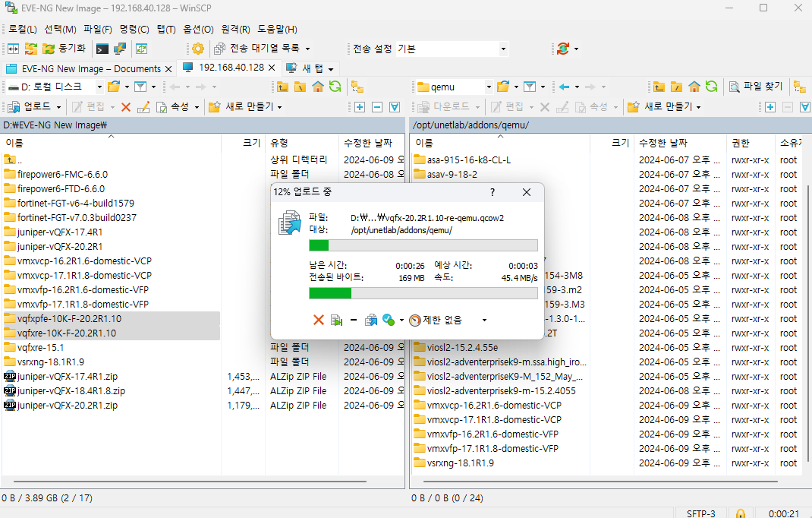
Task: Click the compare directories icon
Action: [13, 49]
